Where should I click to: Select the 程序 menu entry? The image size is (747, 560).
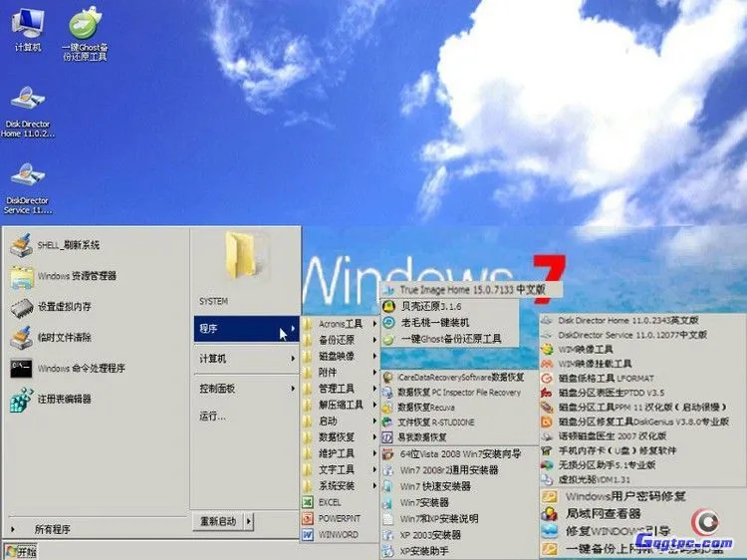[246, 329]
